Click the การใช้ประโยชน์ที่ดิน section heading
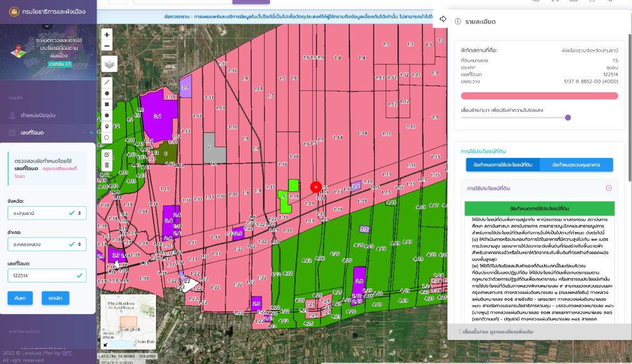The width and height of the screenshot is (632, 364). pyautogui.click(x=483, y=151)
